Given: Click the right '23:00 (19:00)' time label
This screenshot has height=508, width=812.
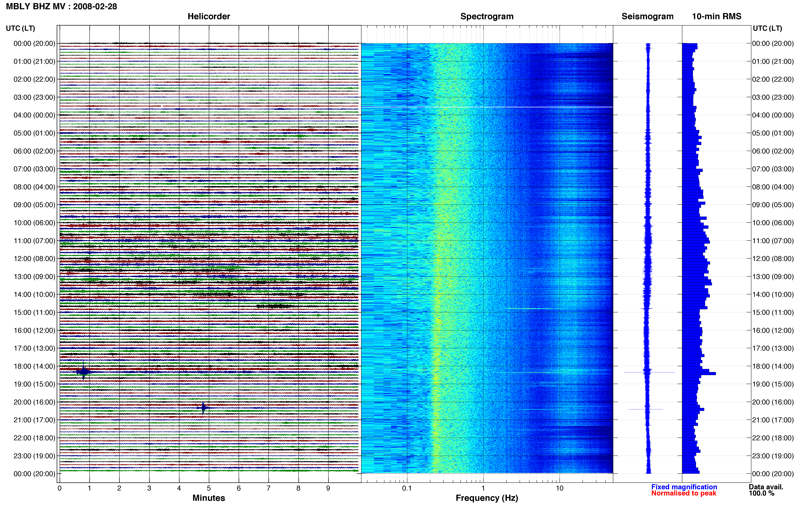Looking at the screenshot, I should click(x=773, y=456).
